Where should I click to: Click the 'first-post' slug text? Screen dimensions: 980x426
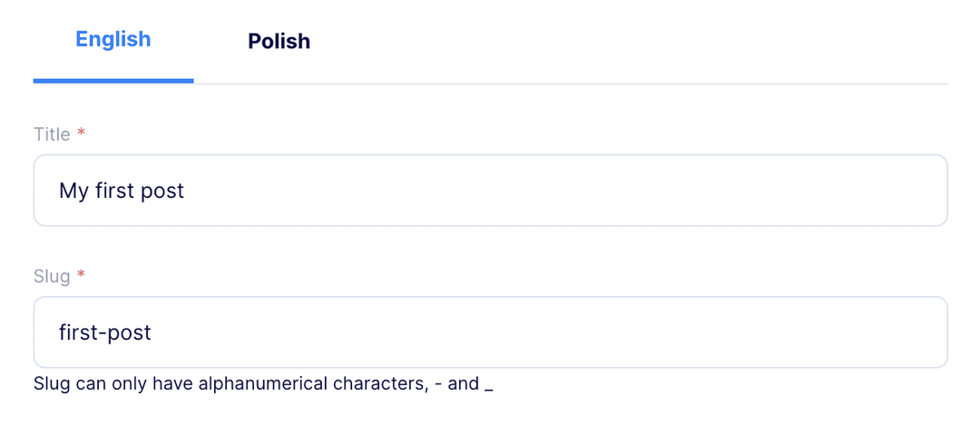(105, 332)
